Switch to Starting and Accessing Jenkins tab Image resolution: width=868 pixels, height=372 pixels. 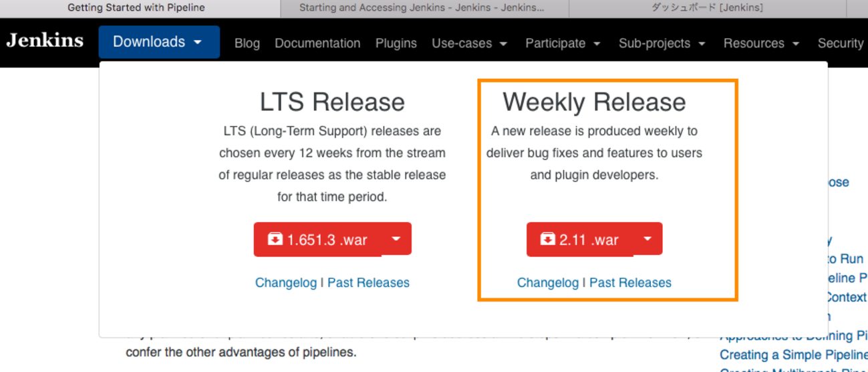pos(422,8)
